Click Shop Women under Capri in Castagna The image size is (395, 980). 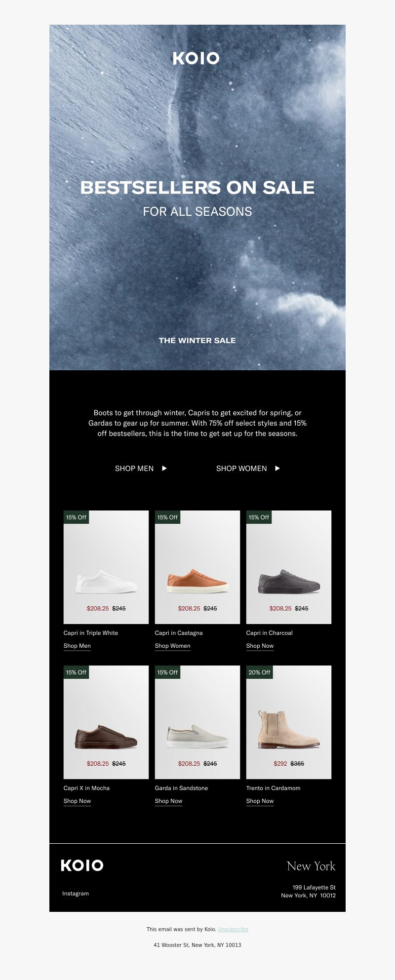[x=172, y=646]
